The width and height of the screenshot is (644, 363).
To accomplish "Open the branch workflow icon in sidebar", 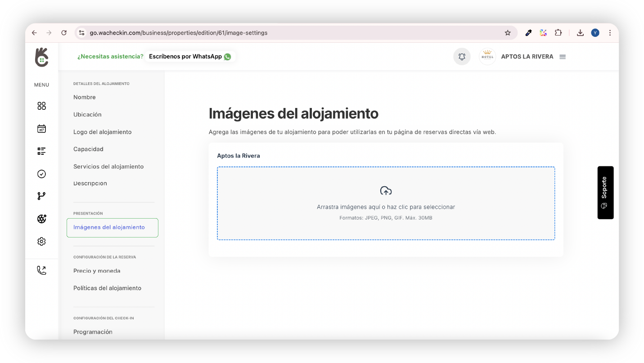I will click(x=41, y=196).
